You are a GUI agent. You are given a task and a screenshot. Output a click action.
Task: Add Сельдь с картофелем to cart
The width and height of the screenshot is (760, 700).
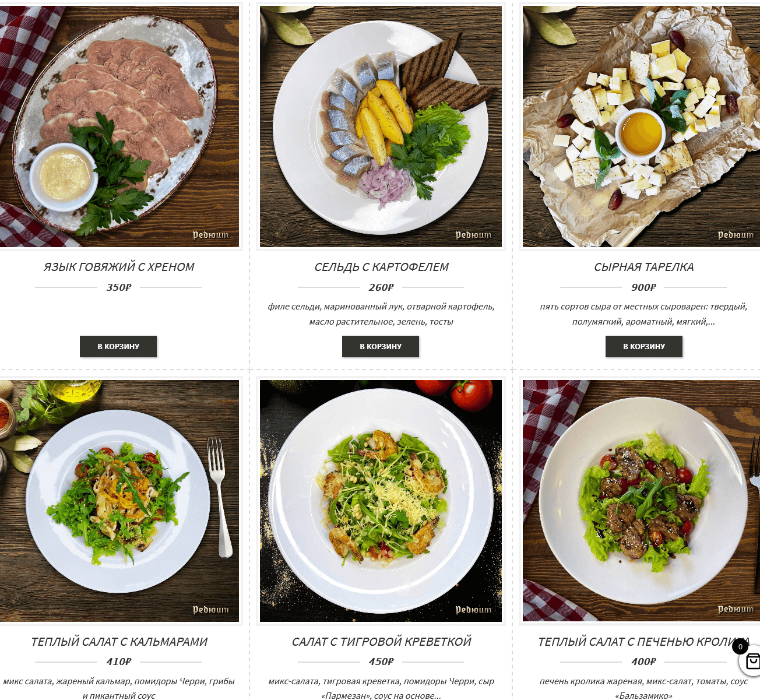[x=381, y=346]
